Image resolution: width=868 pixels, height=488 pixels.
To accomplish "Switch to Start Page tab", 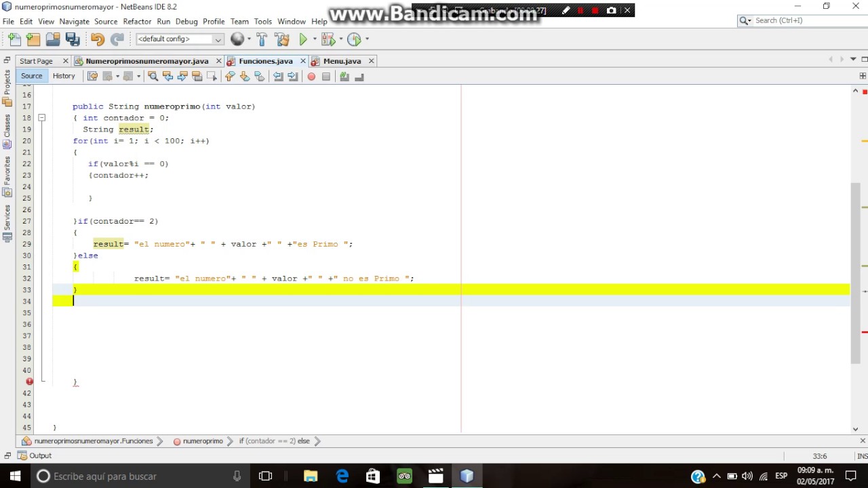I will click(36, 61).
